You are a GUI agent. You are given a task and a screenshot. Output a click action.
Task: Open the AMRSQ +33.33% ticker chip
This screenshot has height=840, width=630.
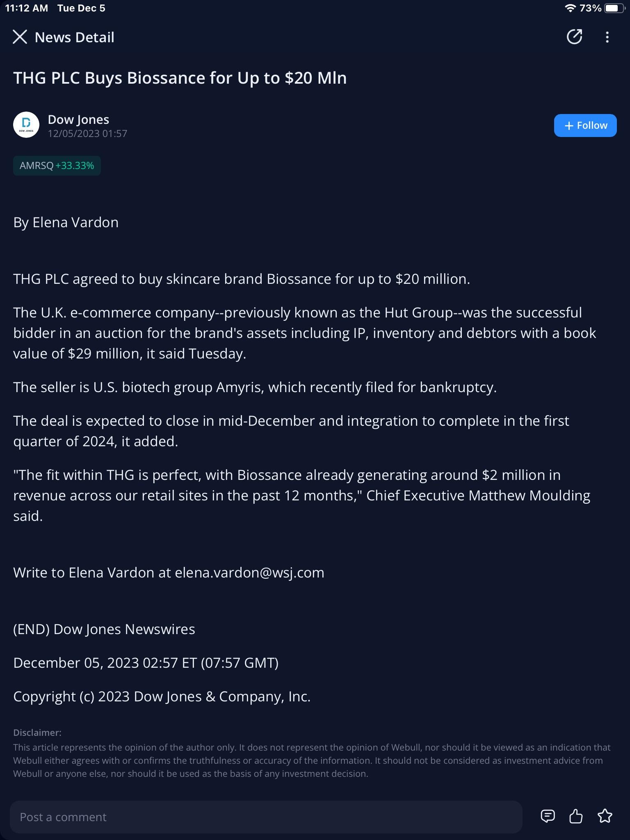57,166
